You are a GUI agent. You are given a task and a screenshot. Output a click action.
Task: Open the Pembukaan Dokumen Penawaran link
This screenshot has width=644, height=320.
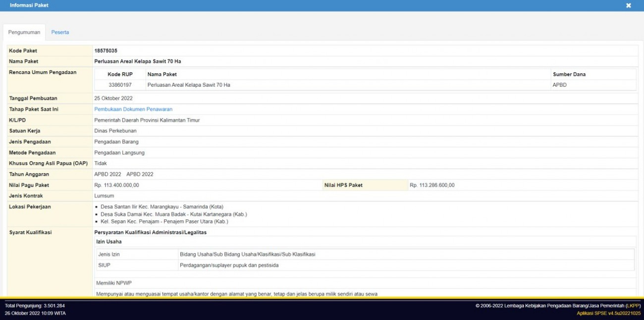[133, 109]
